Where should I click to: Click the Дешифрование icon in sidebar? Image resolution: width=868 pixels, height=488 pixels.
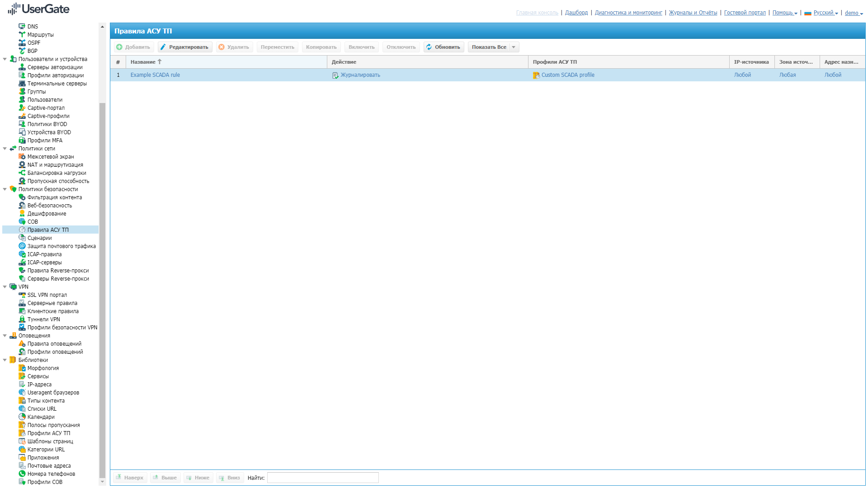(22, 214)
